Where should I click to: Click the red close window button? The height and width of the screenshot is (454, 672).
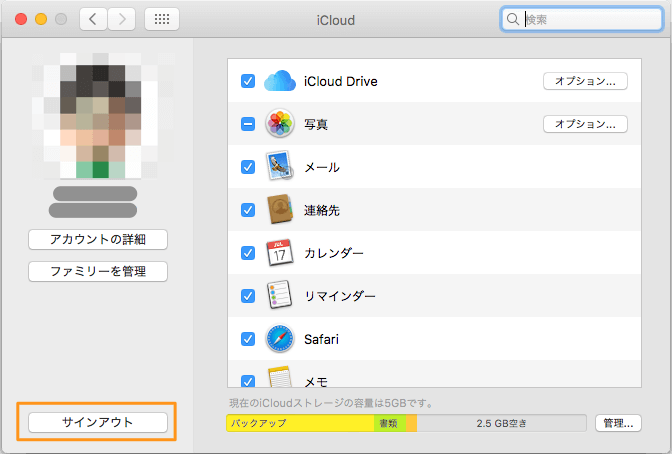(x=21, y=19)
